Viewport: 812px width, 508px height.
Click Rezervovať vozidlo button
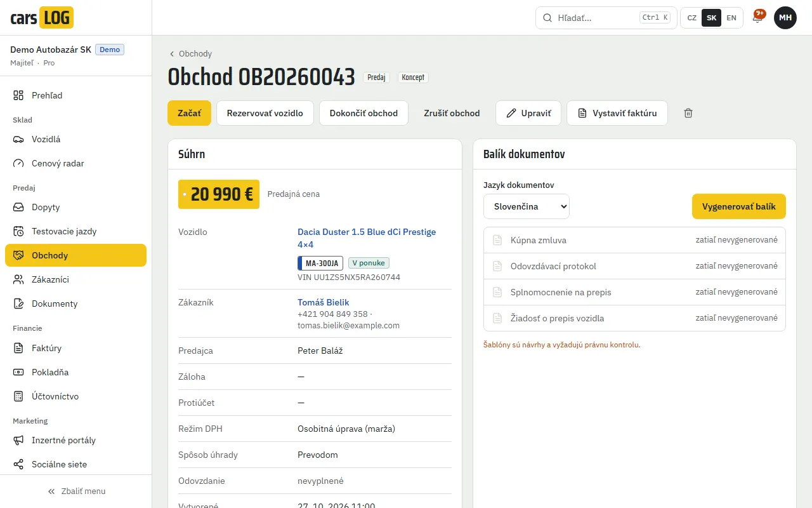[x=265, y=113]
